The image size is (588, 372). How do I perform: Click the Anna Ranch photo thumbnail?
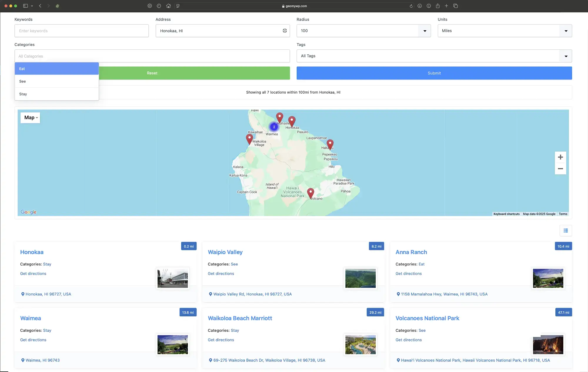(x=548, y=278)
